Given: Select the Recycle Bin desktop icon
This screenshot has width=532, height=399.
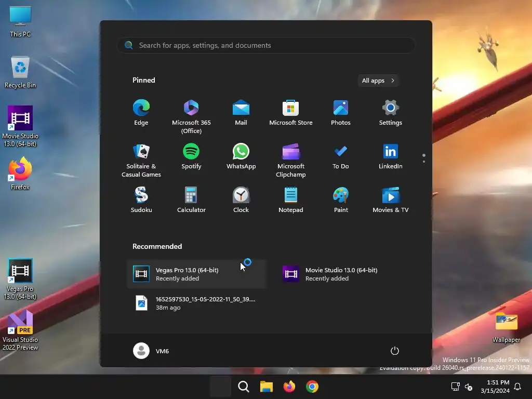Looking at the screenshot, I should [x=20, y=72].
